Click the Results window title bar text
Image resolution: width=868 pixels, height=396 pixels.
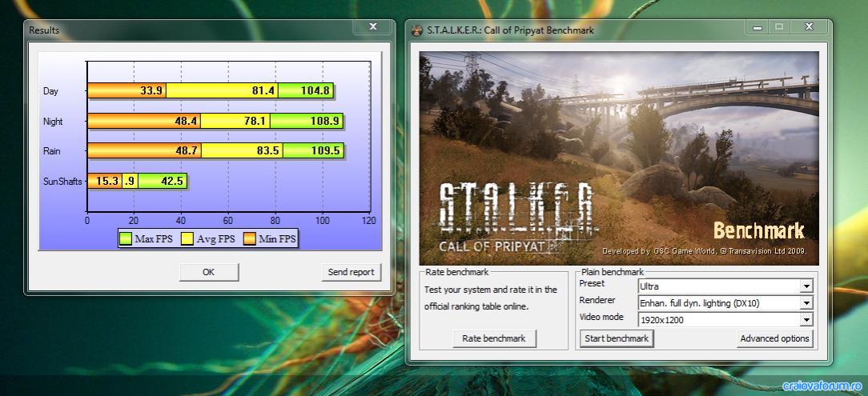coord(44,30)
